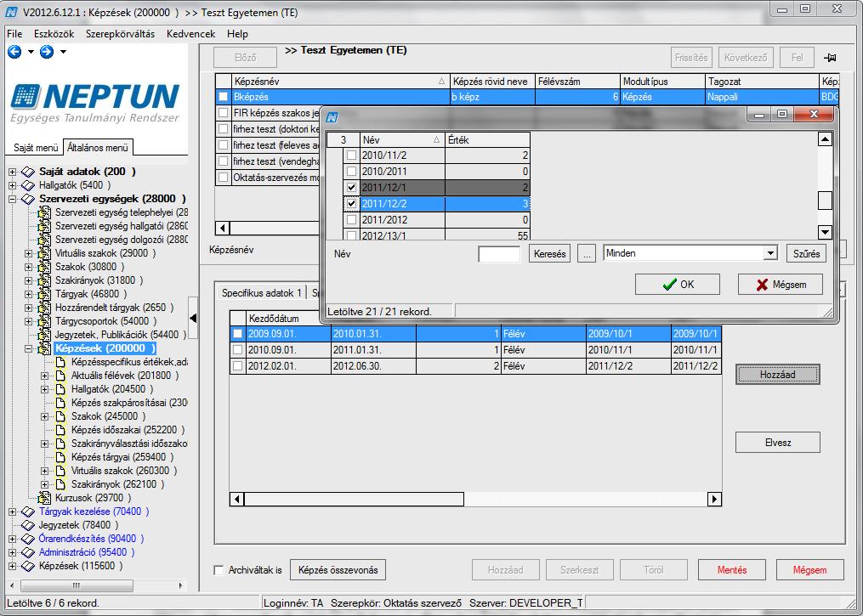
Task: Click the Saját adatok book icon
Action: [28, 172]
